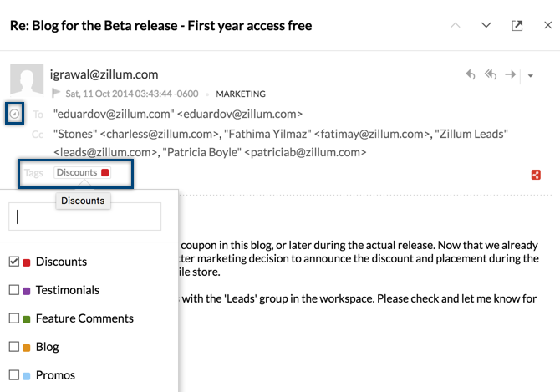560x392 pixels.
Task: Open email in new window icon
Action: pyautogui.click(x=517, y=26)
